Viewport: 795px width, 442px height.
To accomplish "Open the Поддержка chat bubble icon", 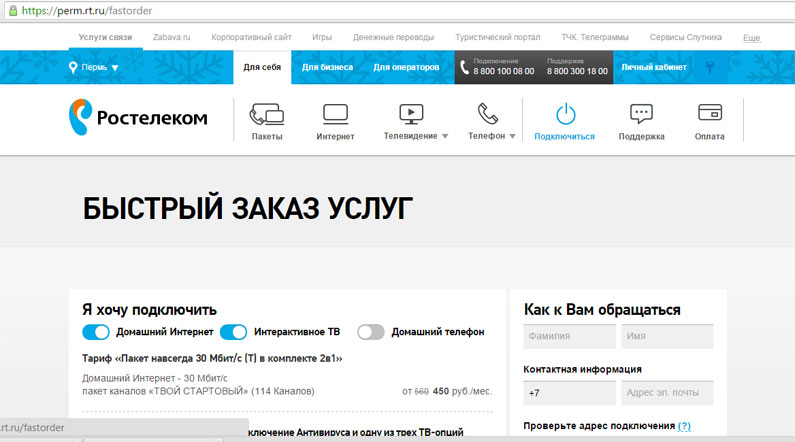I will 641,113.
